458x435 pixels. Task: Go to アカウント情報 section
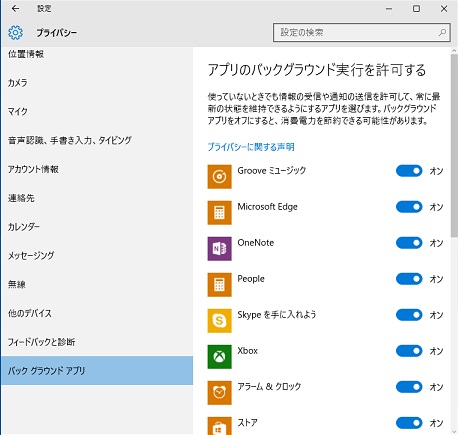click(x=97, y=169)
